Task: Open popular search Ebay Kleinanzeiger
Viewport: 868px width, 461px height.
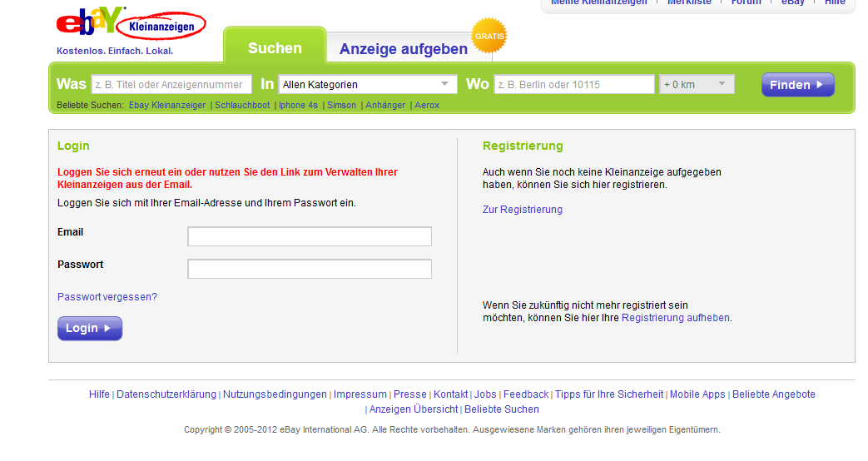Action: [x=167, y=105]
